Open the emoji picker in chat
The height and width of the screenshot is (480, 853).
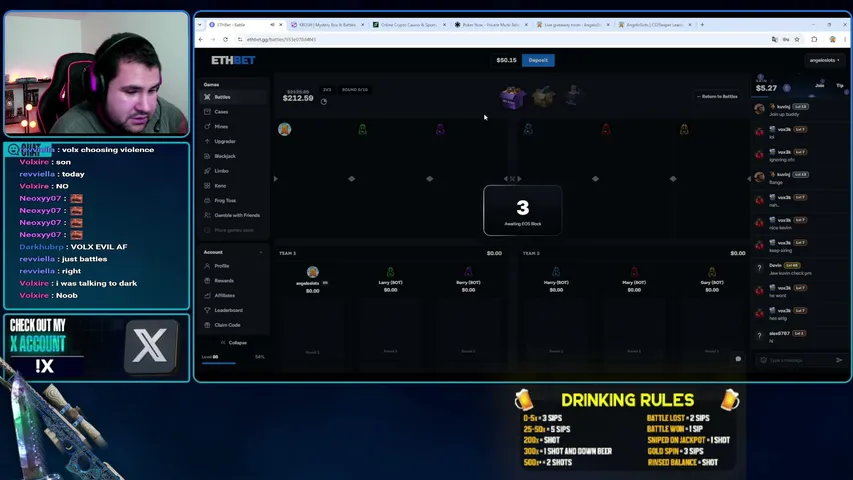pos(763,360)
